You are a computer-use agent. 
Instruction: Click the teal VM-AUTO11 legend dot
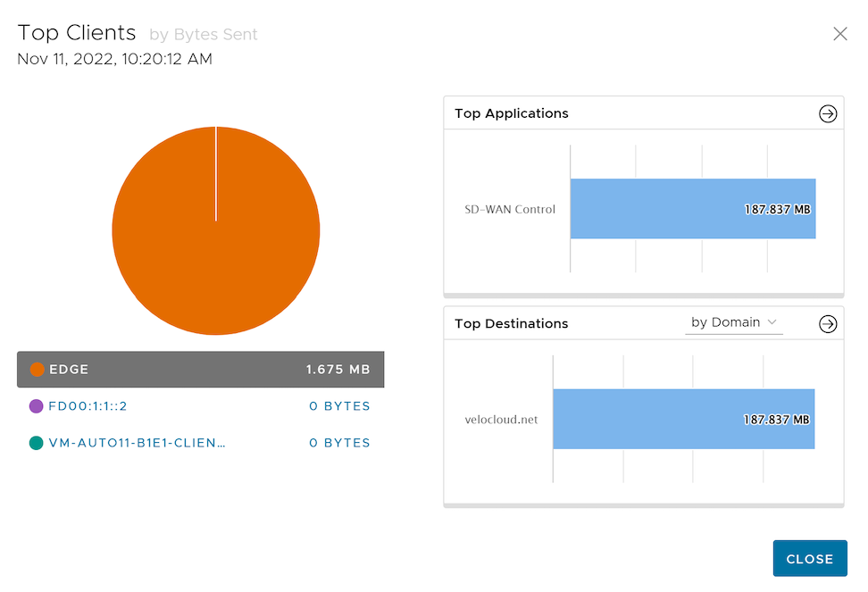click(37, 443)
